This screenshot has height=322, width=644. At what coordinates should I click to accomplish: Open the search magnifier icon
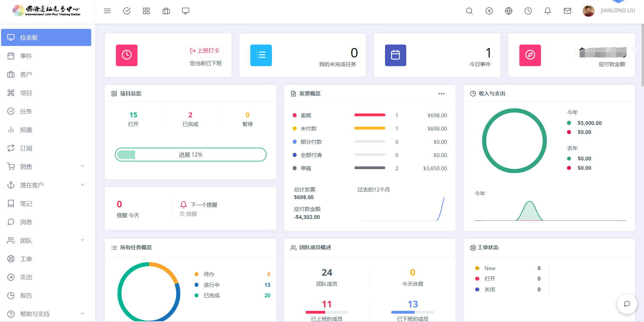coord(469,11)
